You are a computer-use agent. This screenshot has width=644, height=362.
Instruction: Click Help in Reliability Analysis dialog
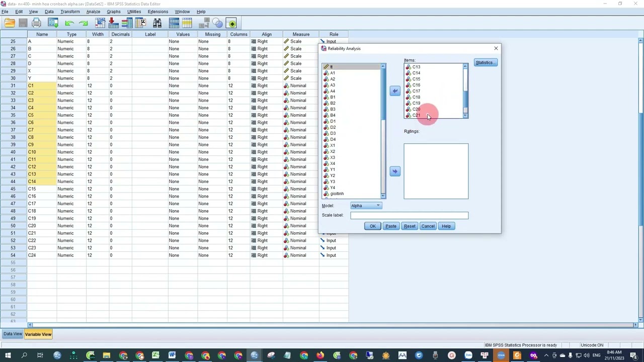446,226
